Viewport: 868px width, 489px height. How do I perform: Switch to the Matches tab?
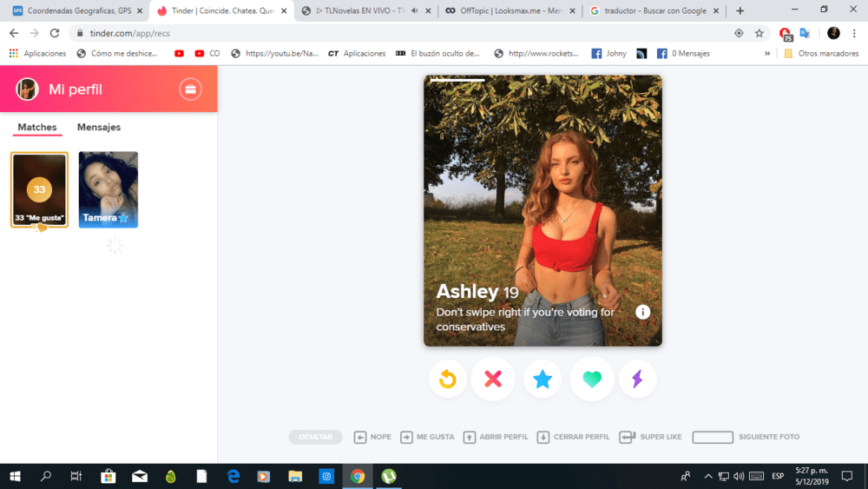tap(37, 127)
